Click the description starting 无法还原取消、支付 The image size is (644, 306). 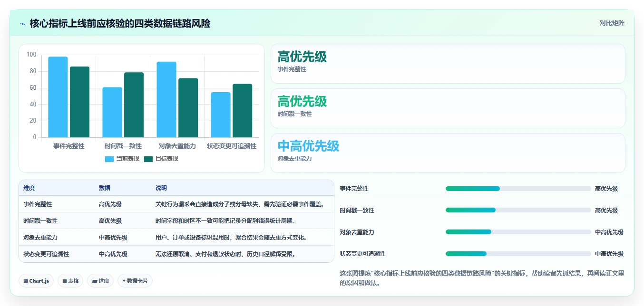[226, 254]
